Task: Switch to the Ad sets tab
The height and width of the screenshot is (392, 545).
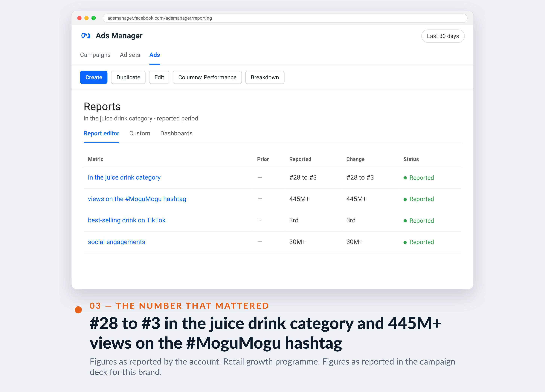Action: tap(130, 55)
